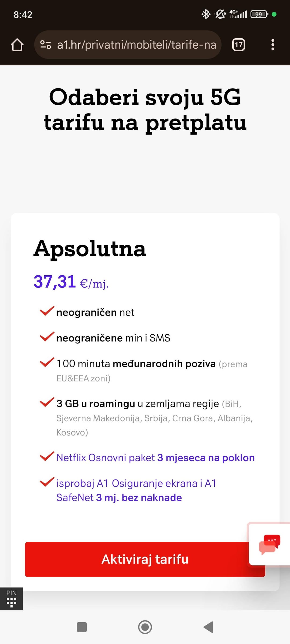This screenshot has width=290, height=644.
Task: Tap the Apsolutna tariff title
Action: click(x=90, y=248)
